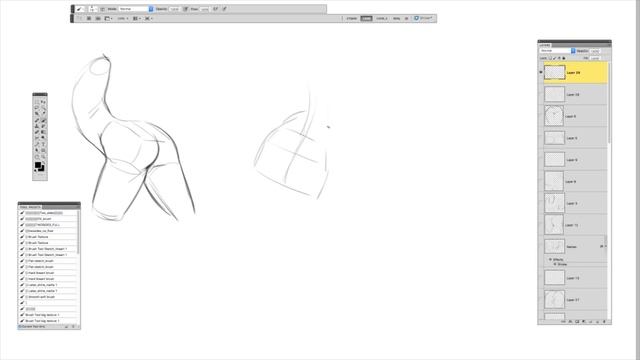Click the Layers panel scrollbar
Image resolution: width=640 pixels, height=360 pixels.
coord(609,102)
